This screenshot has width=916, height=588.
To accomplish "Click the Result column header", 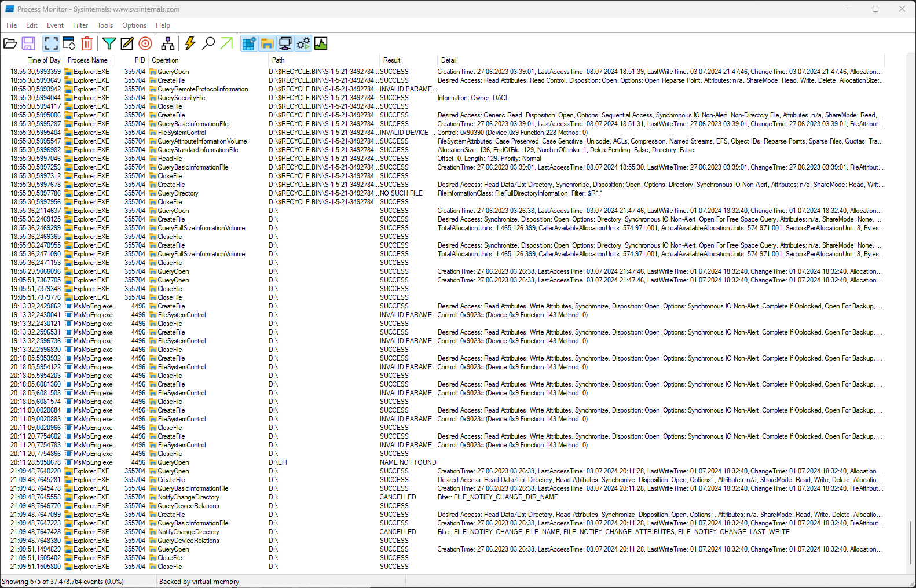I will click(409, 60).
